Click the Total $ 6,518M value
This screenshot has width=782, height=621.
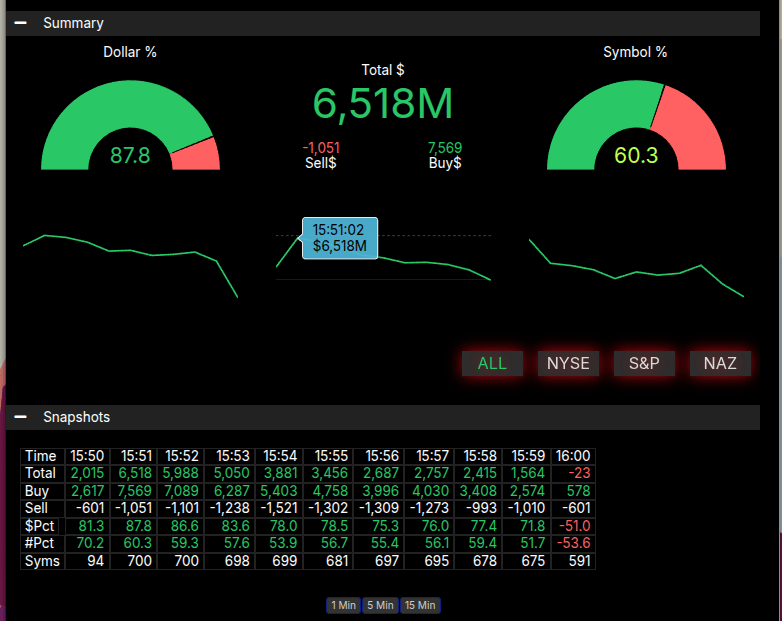[383, 104]
